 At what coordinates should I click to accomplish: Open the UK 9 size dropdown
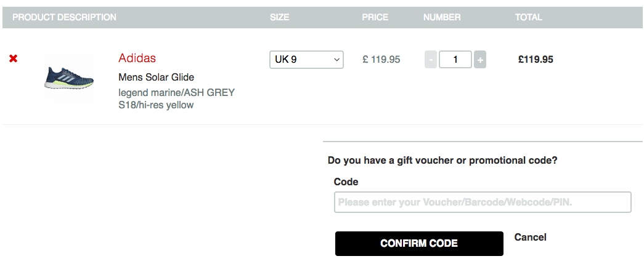306,60
